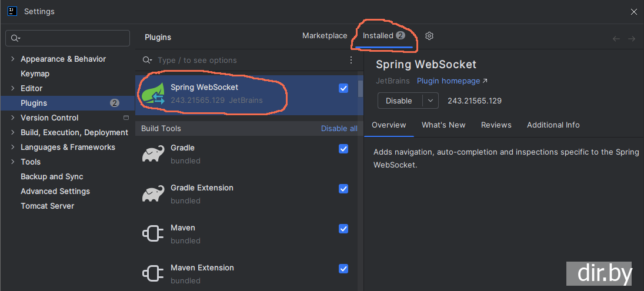
Task: Switch to the Marketplace tab
Action: point(325,36)
